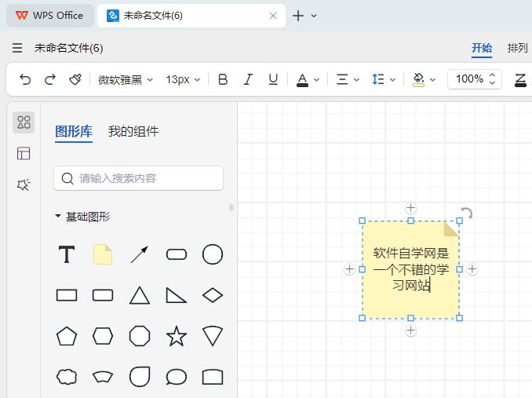Open the font color dropdown arrow
Screen dimensions: 532x398
point(316,80)
